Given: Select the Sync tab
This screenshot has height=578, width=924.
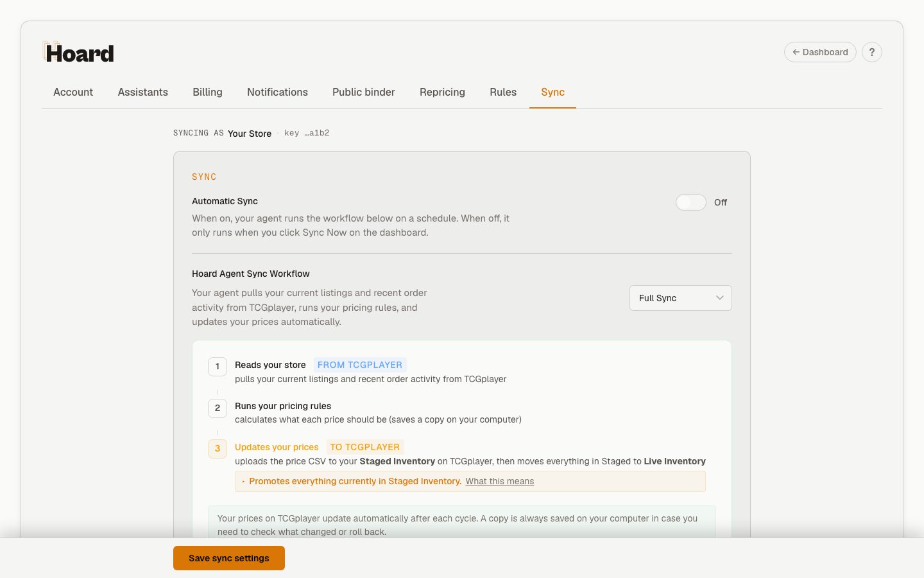Looking at the screenshot, I should click(552, 92).
